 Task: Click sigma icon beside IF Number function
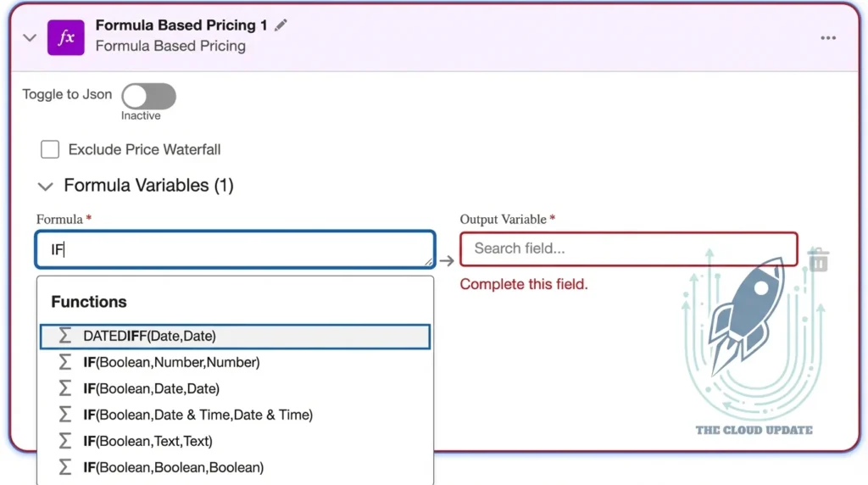click(65, 362)
